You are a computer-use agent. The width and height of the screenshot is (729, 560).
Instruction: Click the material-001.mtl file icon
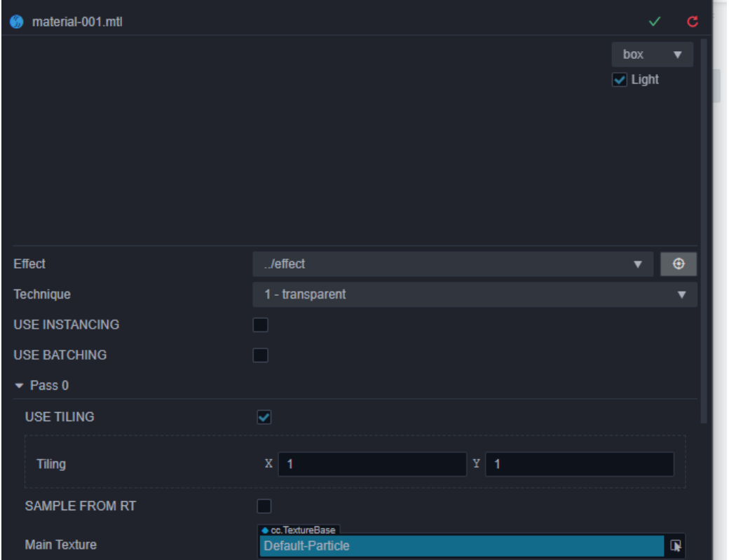coord(17,22)
